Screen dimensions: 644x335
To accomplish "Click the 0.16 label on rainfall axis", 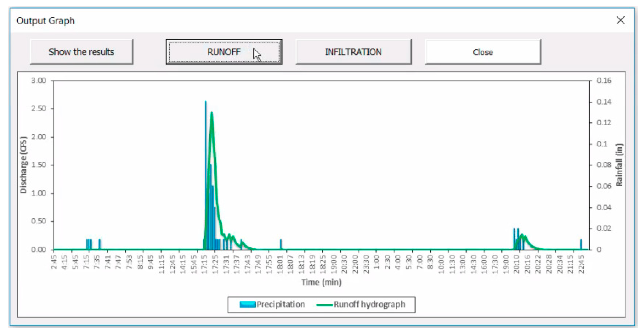I will point(604,80).
